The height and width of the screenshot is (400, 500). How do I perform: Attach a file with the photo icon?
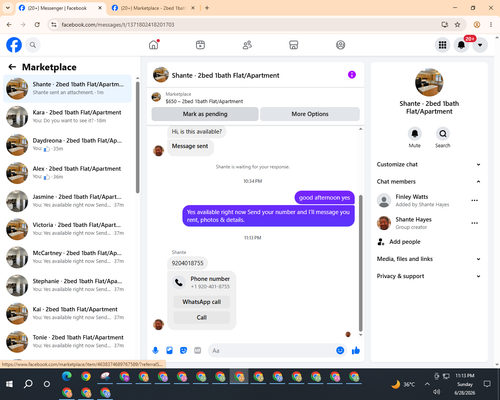[x=169, y=350]
